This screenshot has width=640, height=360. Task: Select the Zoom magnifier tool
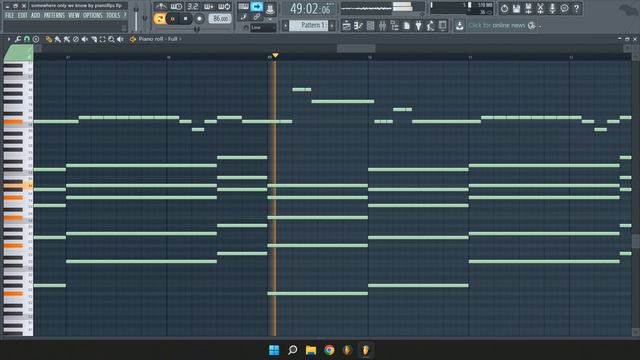point(111,39)
